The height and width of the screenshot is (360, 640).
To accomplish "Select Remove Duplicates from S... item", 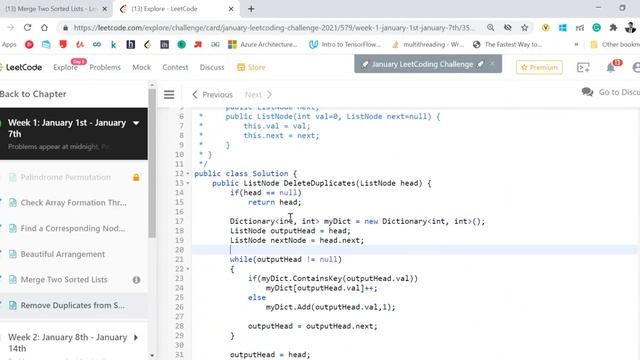I will coord(73,305).
